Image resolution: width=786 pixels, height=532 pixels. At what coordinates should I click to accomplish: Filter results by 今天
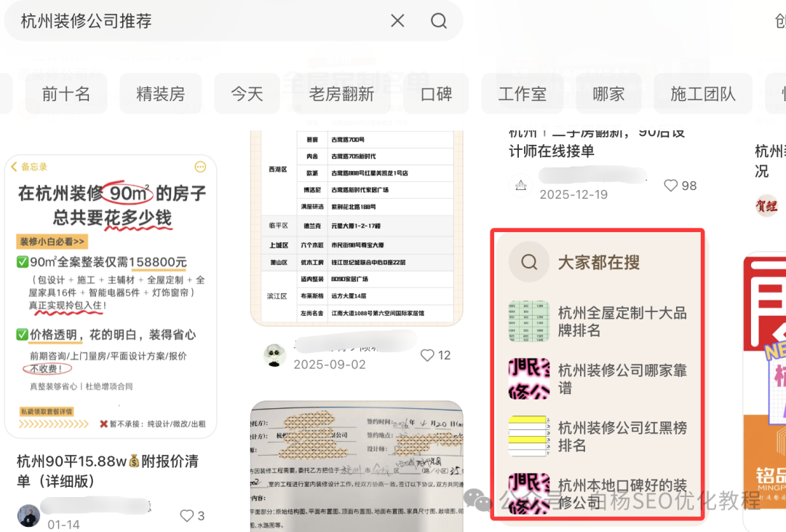247,94
